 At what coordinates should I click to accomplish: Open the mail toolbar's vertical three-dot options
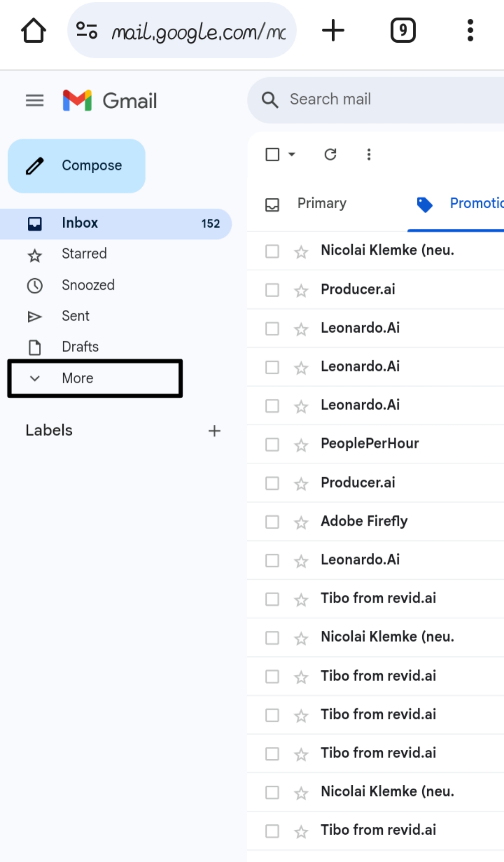(x=368, y=154)
